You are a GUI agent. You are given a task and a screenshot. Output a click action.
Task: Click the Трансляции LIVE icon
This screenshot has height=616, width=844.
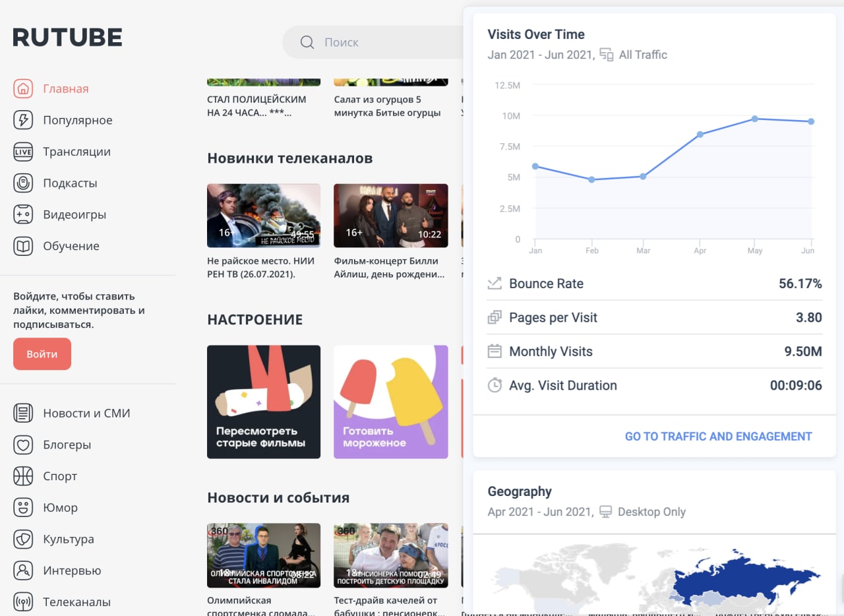click(23, 152)
